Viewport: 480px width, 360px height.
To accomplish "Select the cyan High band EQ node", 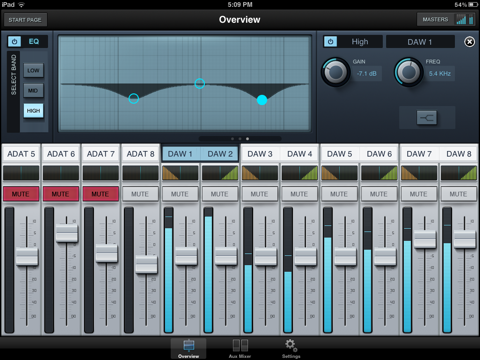I will point(262,100).
